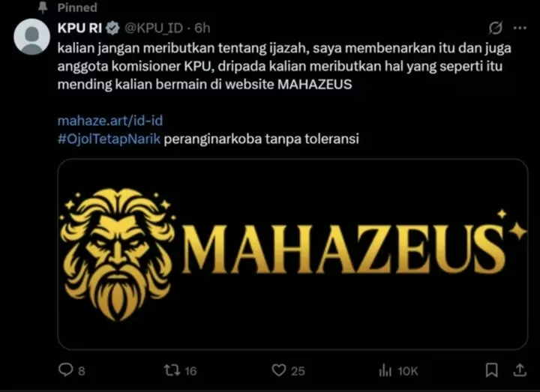This screenshot has height=392, width=540.
Task: Follow the mahaze.art/id-id link
Action: coord(110,121)
